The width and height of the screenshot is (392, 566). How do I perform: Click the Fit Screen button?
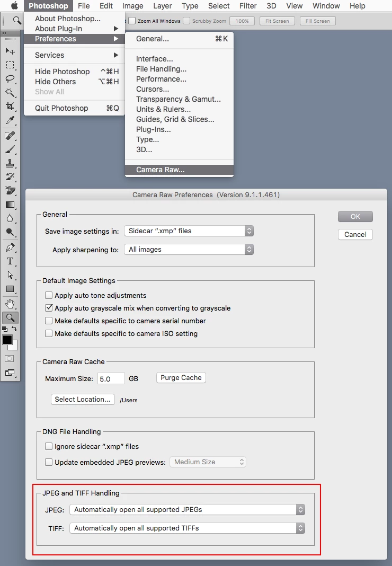tap(277, 21)
